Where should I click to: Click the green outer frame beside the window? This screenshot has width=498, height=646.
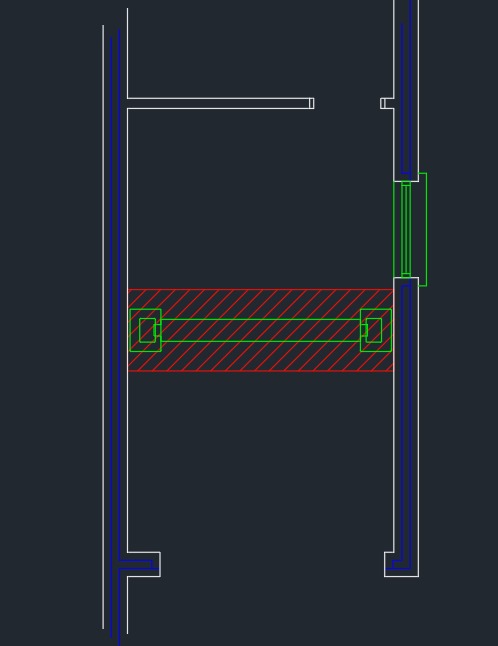click(x=423, y=229)
